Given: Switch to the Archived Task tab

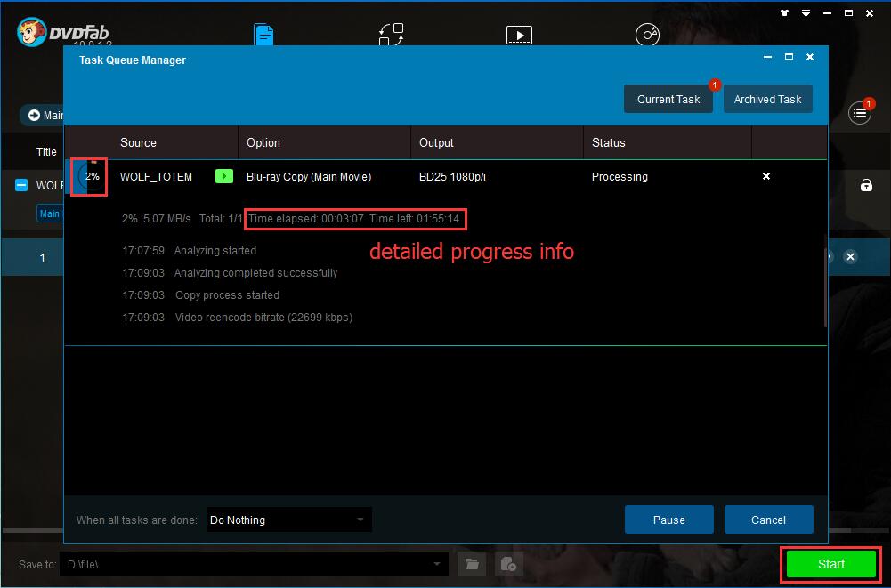Looking at the screenshot, I should point(767,99).
